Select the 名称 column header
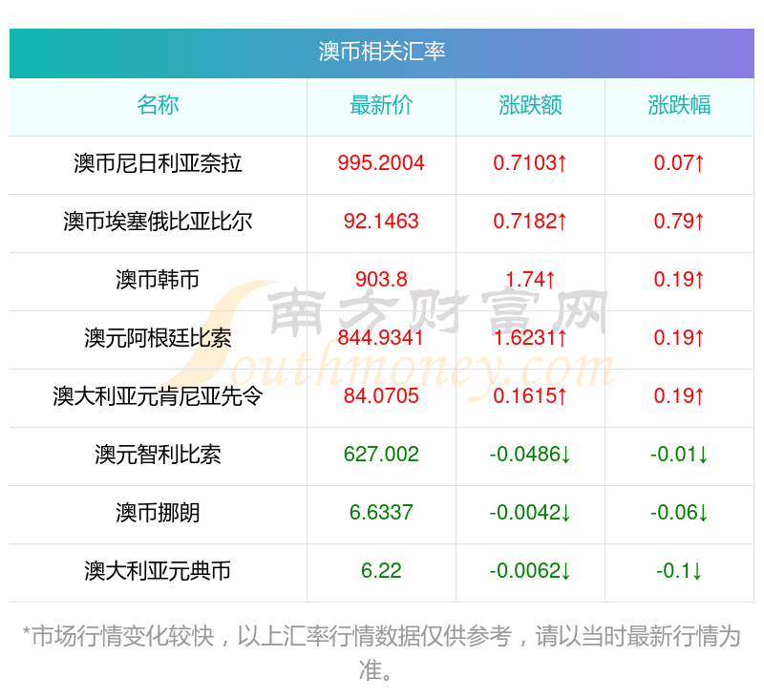Image resolution: width=764 pixels, height=700 pixels. tap(158, 105)
